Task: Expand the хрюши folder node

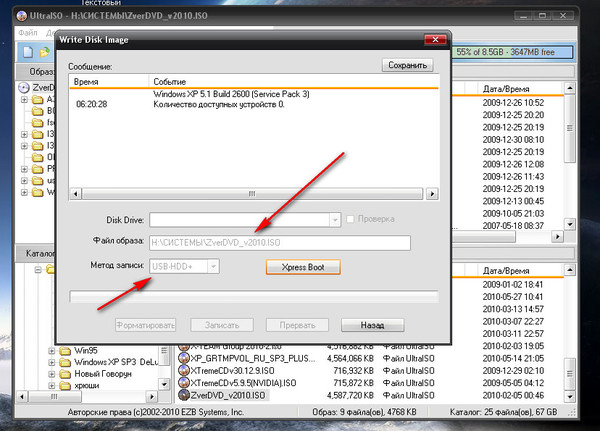Action: click(x=52, y=385)
